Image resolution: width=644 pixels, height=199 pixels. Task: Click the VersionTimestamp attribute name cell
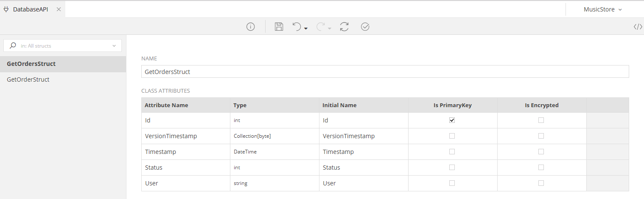(171, 136)
